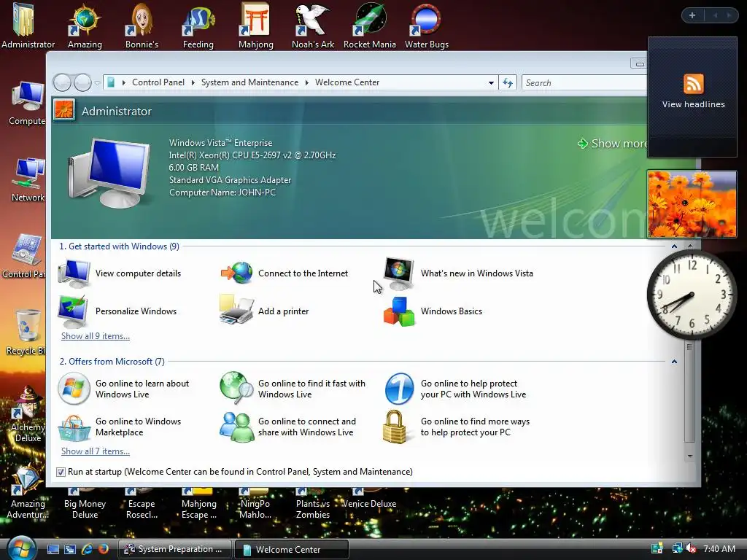
Task: Open the Alchemy Deluxe shortcut
Action: tap(28, 414)
